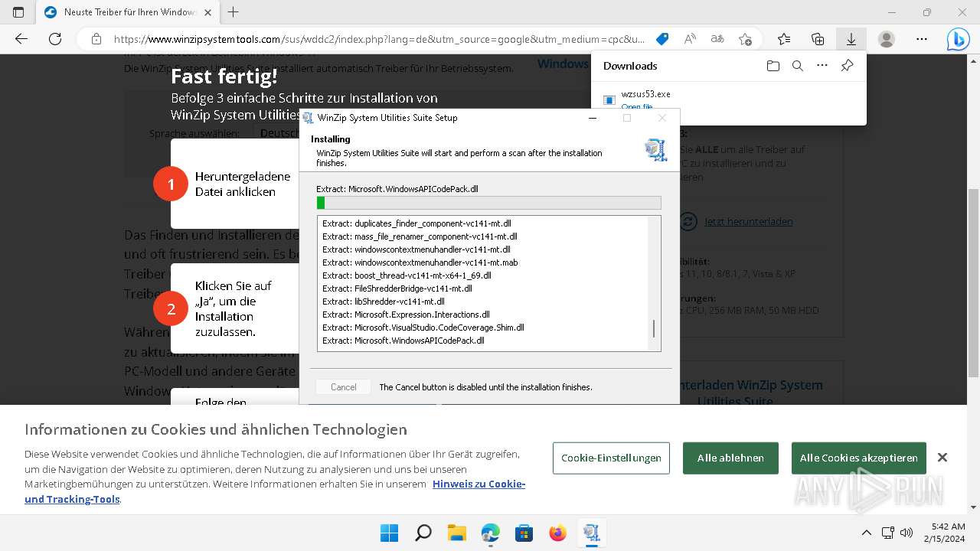This screenshot has width=980, height=551.
Task: Open network status tray icon
Action: (888, 533)
